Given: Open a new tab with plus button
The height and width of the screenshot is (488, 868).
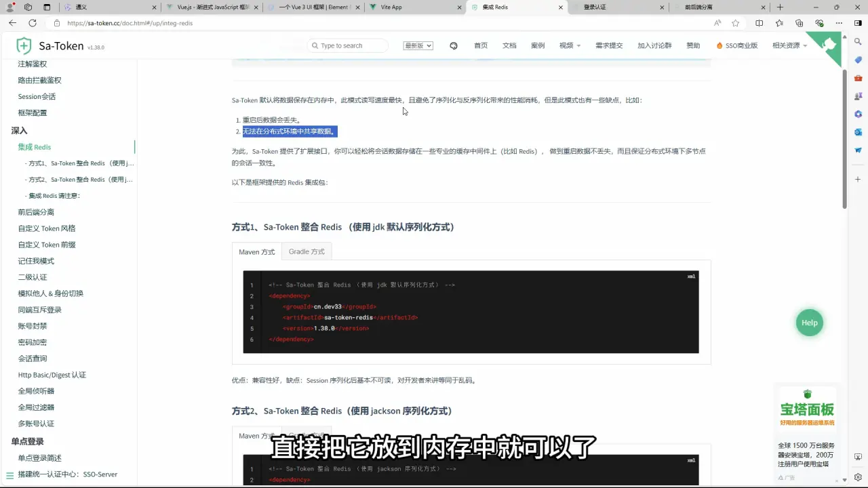Looking at the screenshot, I should (780, 7).
